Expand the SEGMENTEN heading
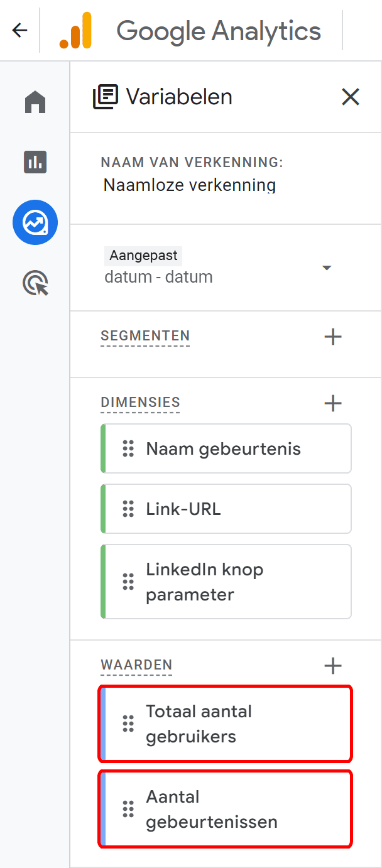Image resolution: width=382 pixels, height=868 pixels. tap(145, 336)
